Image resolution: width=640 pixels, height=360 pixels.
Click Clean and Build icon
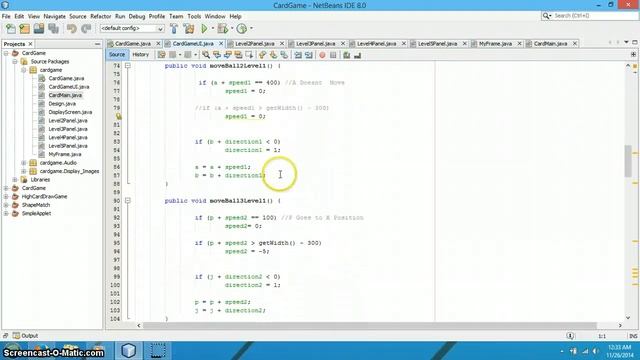coord(189,29)
